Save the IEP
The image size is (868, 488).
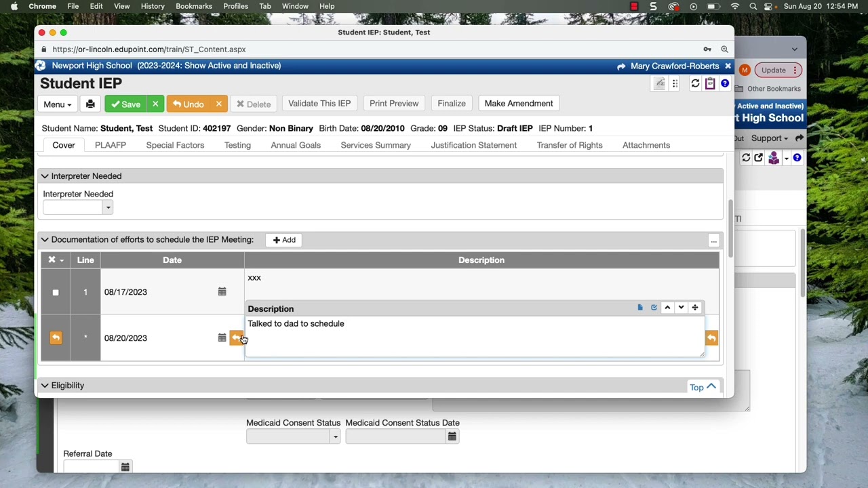coord(126,104)
